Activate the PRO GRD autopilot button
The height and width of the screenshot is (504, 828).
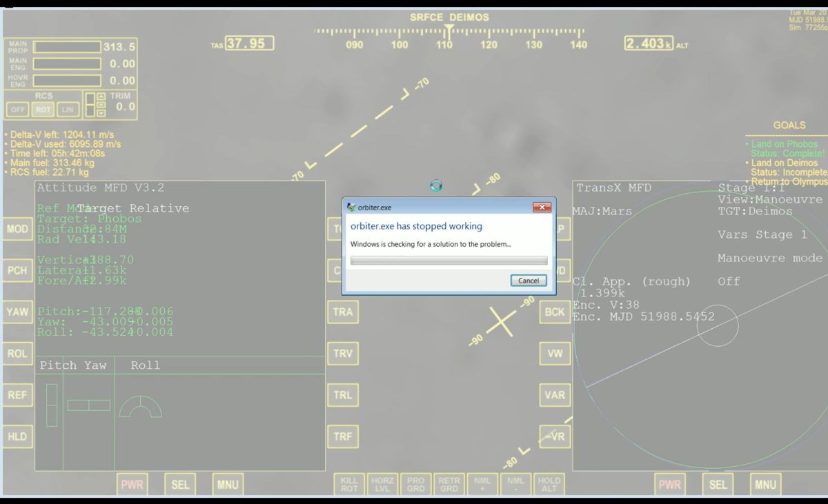pos(415,485)
